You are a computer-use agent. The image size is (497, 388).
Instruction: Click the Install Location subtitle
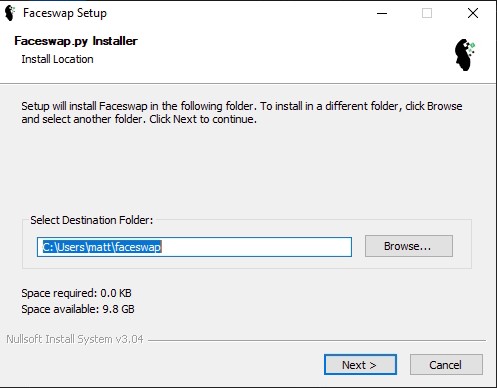click(57, 59)
